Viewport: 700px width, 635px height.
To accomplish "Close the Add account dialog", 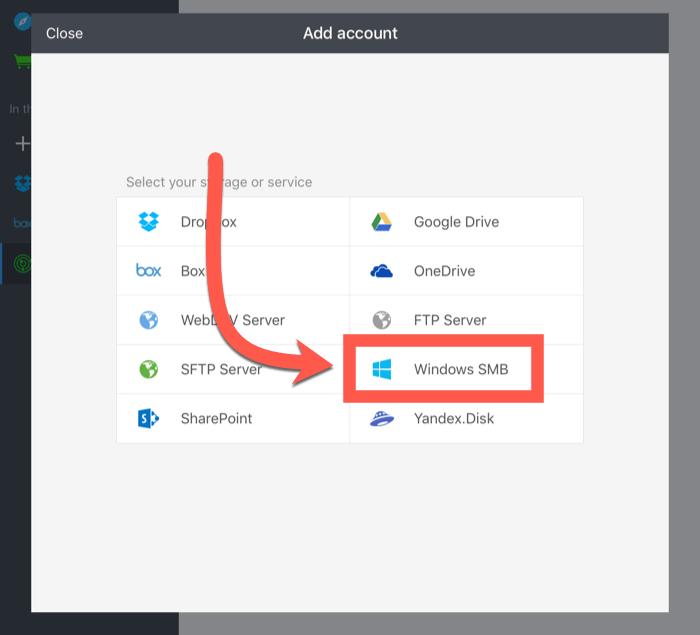I will pos(64,33).
